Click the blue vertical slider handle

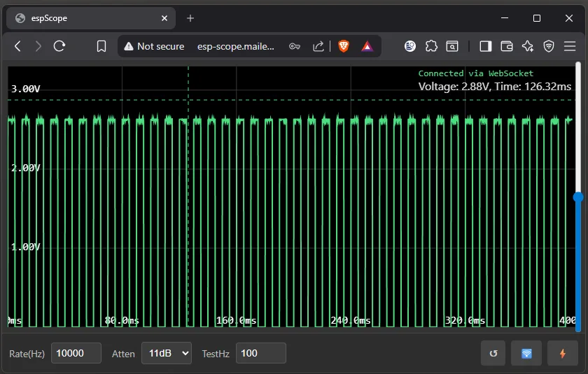pos(577,197)
